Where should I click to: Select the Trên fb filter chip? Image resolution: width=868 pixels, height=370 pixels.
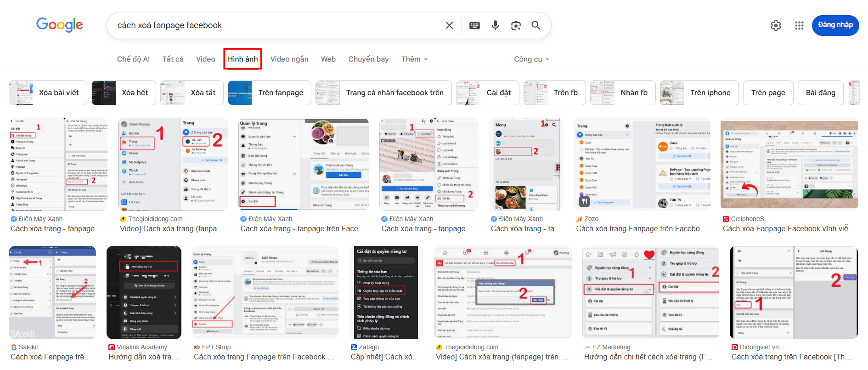coord(555,92)
